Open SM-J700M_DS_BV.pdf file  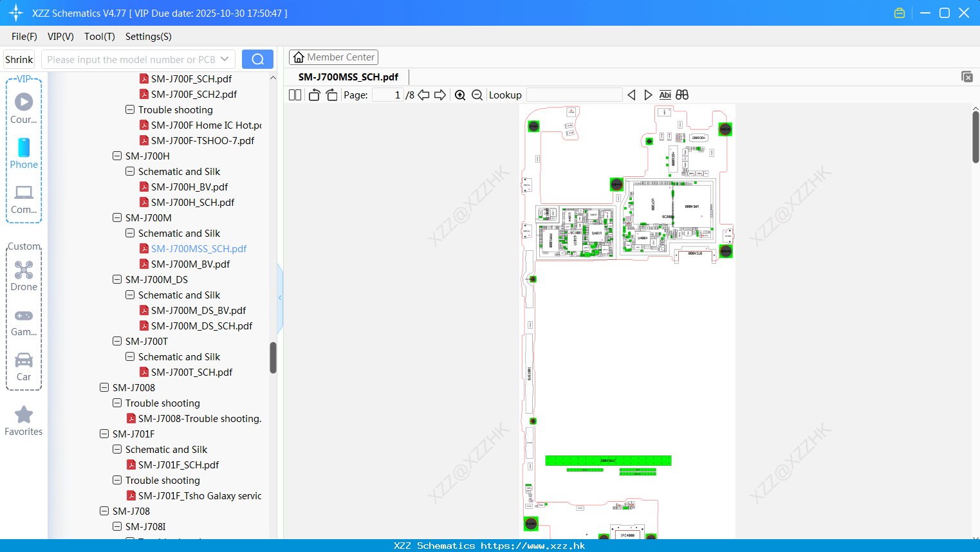point(198,310)
